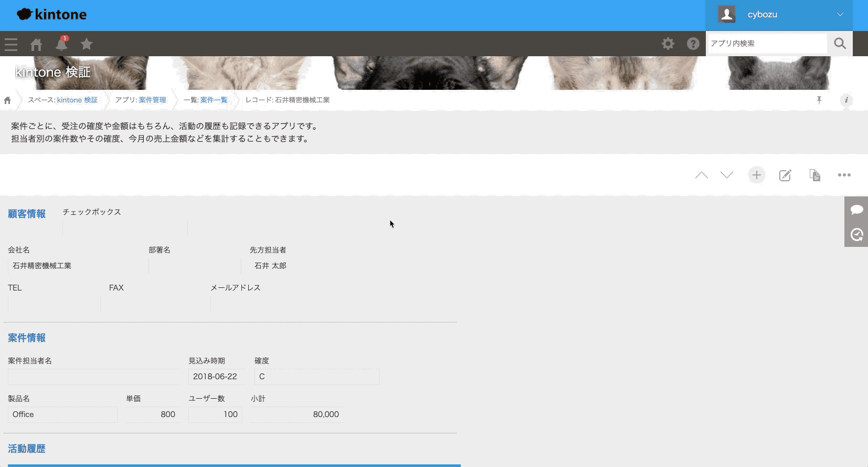The image size is (868, 467).
Task: Open the favorites star list
Action: click(x=87, y=44)
